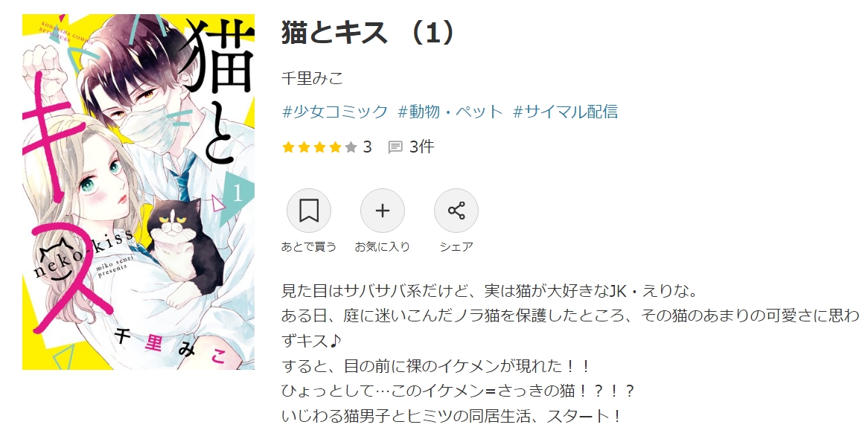Select the third yellow rating star
Screen dimensions: 868x442
click(320, 147)
